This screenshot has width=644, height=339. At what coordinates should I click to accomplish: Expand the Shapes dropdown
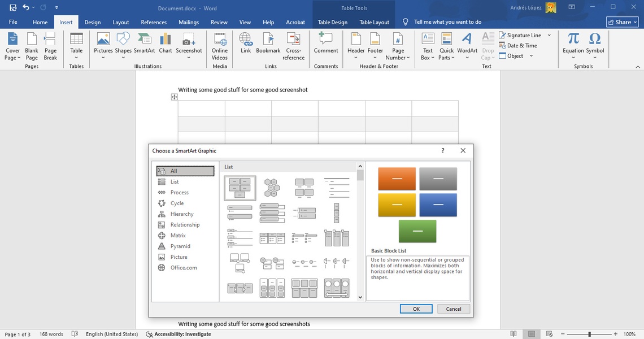[123, 57]
